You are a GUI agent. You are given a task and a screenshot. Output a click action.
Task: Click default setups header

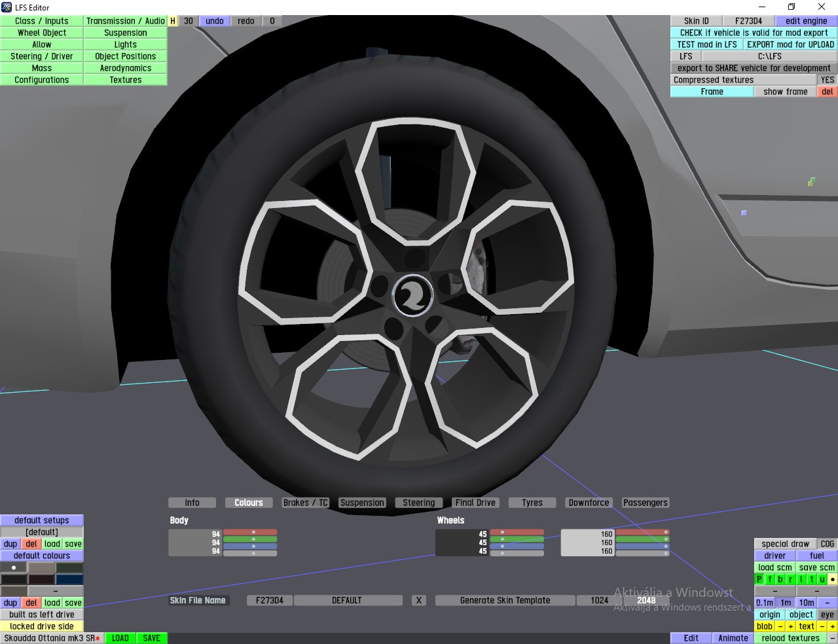(42, 520)
